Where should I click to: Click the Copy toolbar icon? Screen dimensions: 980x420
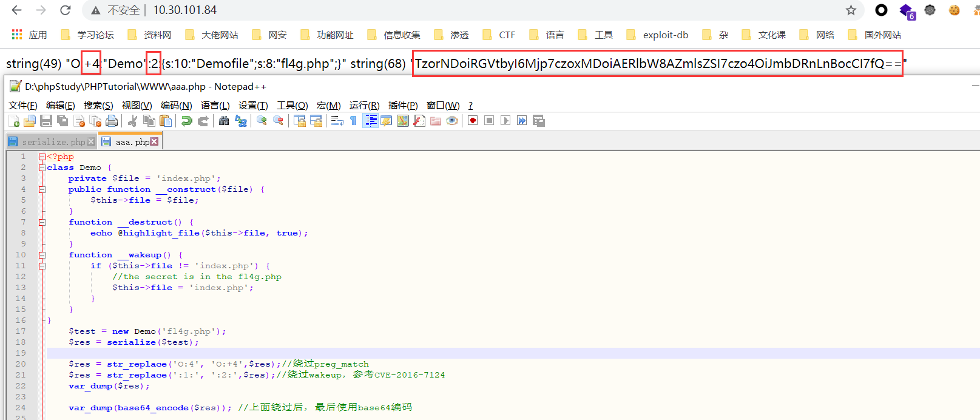(149, 121)
